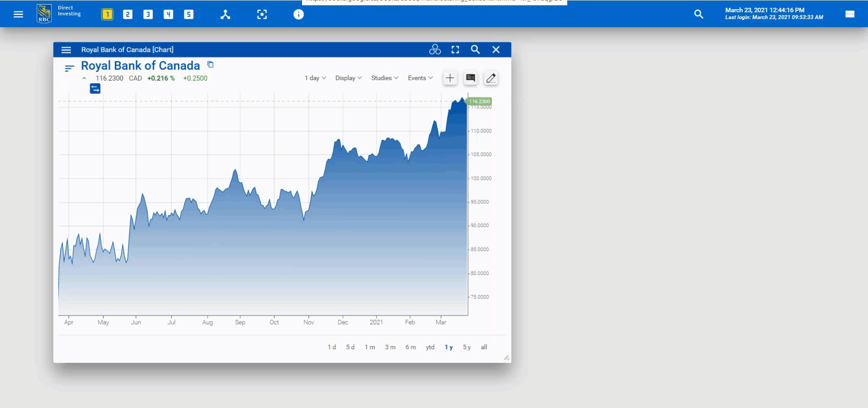Select the ytd time range

[x=430, y=347]
